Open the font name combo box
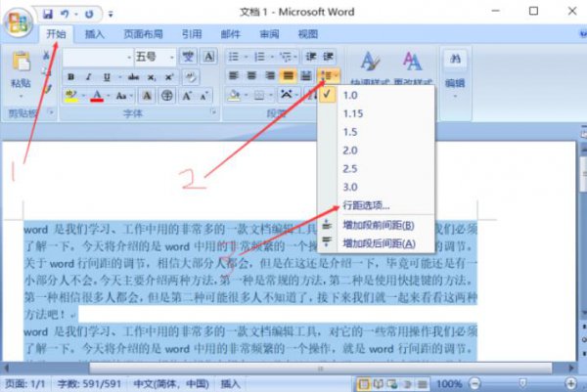This screenshot has width=587, height=392. point(98,58)
